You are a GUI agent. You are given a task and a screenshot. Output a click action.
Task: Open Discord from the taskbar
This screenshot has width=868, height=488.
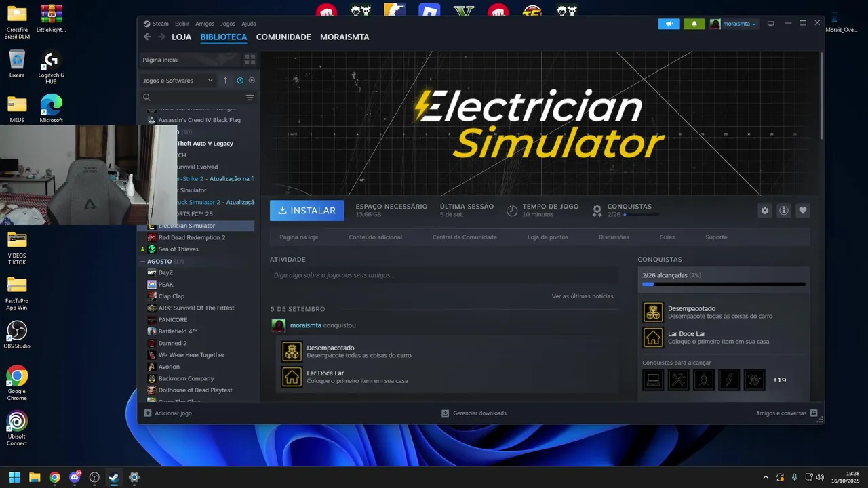click(x=75, y=477)
